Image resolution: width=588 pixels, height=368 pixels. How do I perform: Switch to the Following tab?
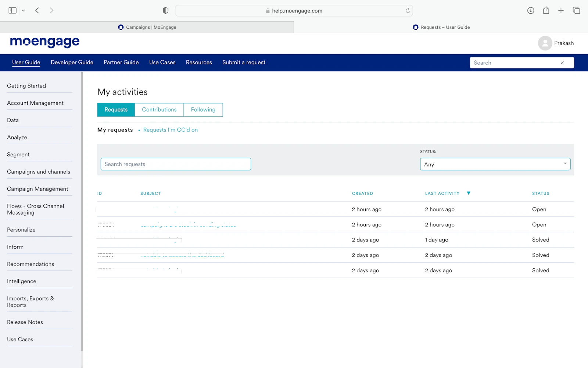(x=203, y=110)
